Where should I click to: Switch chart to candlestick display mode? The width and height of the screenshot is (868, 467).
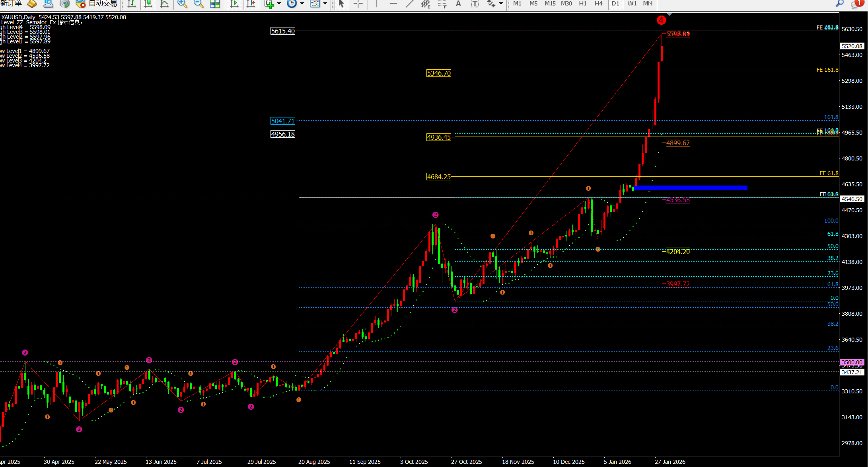pyautogui.click(x=148, y=4)
